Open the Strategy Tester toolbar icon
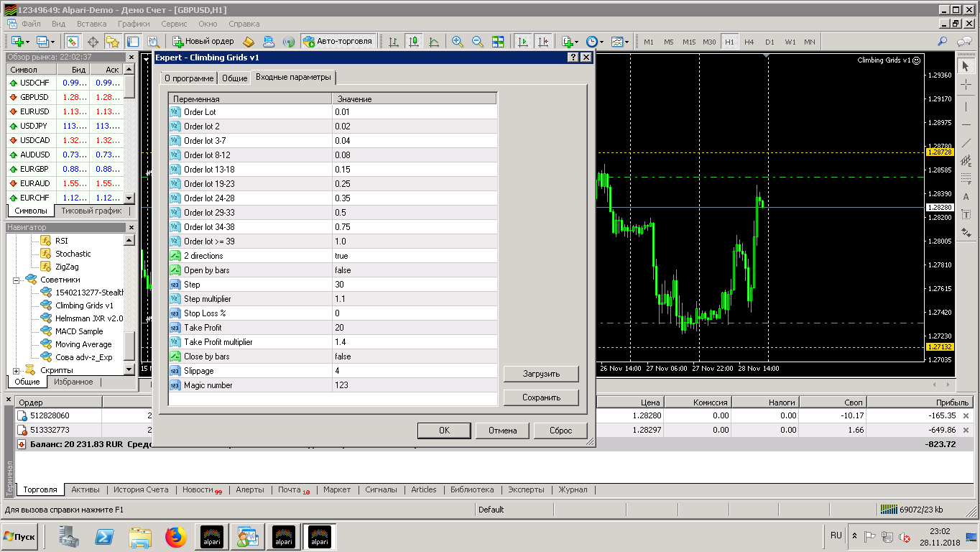The image size is (980, 552). (152, 42)
